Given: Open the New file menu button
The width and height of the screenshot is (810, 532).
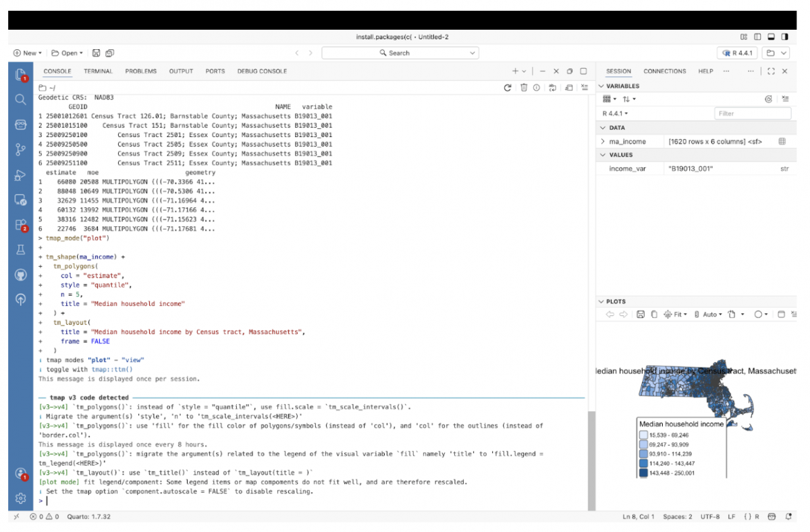Looking at the screenshot, I should (27, 53).
